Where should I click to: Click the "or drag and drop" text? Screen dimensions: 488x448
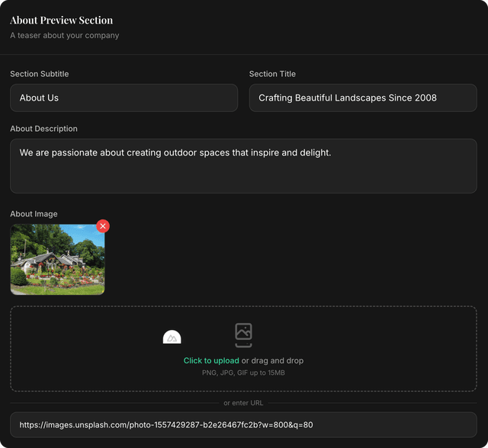point(272,360)
